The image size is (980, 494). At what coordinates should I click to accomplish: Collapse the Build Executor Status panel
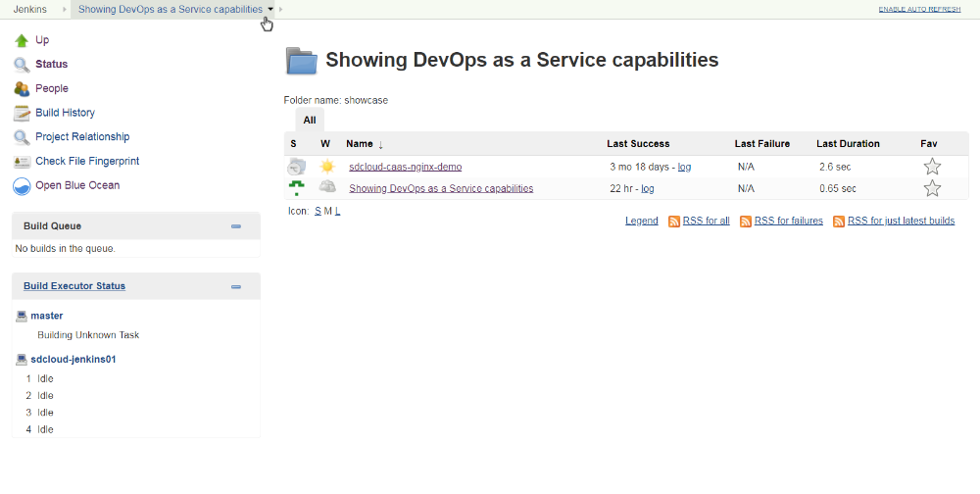click(x=235, y=287)
